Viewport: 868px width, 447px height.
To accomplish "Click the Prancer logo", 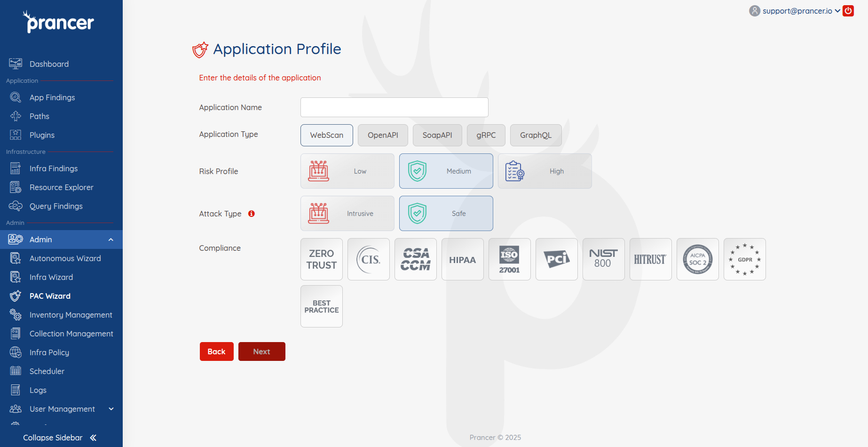I will point(59,22).
